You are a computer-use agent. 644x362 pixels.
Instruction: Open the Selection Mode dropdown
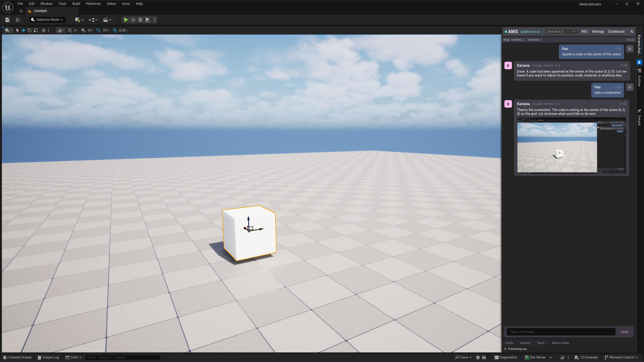pyautogui.click(x=47, y=20)
